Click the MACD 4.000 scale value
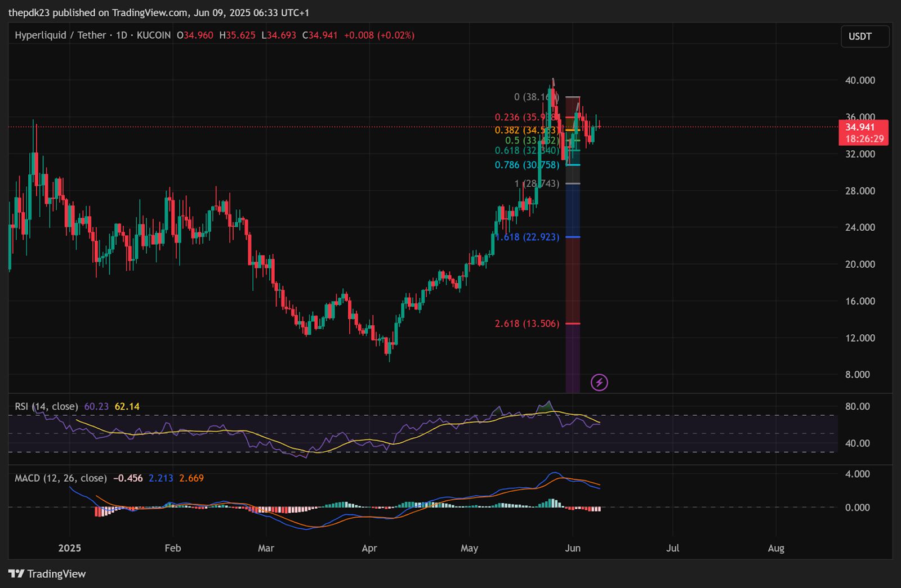Image resolution: width=901 pixels, height=588 pixels. click(857, 474)
